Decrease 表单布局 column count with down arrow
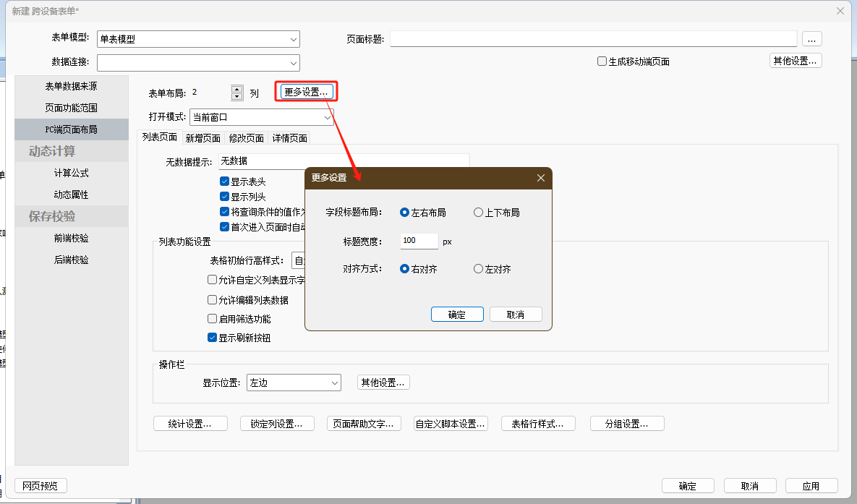 pos(236,97)
